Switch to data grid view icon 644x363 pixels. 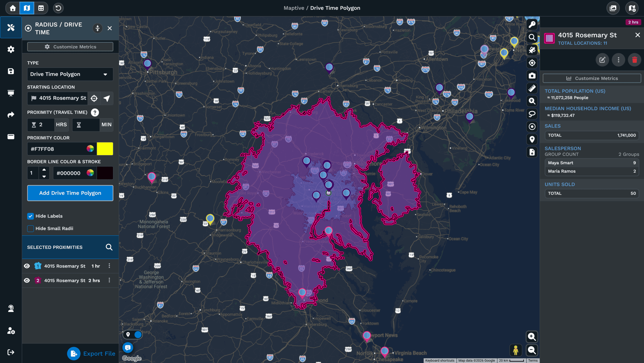[x=41, y=8]
